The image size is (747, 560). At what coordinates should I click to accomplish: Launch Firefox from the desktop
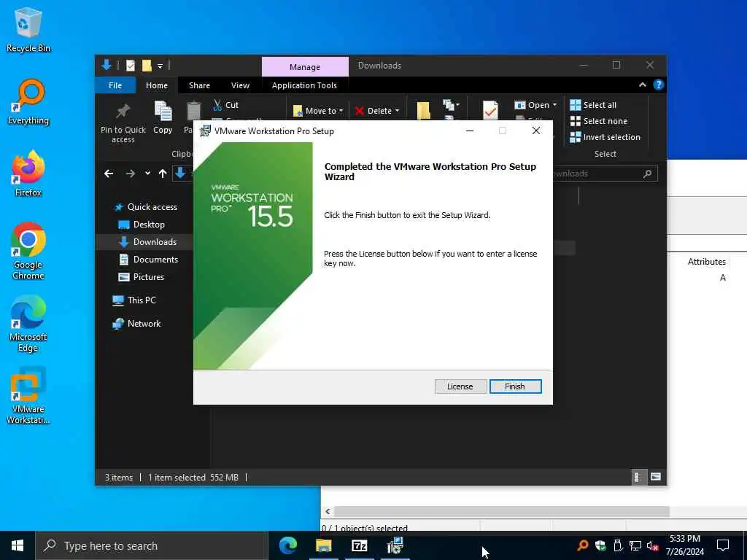click(28, 174)
